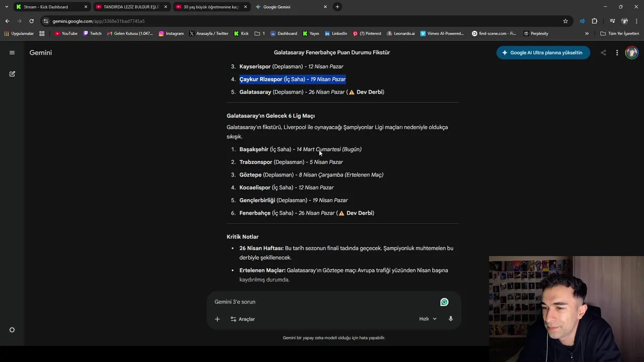
Task: Click the Fenerbahçe Dev Derbi fixture line
Action: click(x=307, y=213)
